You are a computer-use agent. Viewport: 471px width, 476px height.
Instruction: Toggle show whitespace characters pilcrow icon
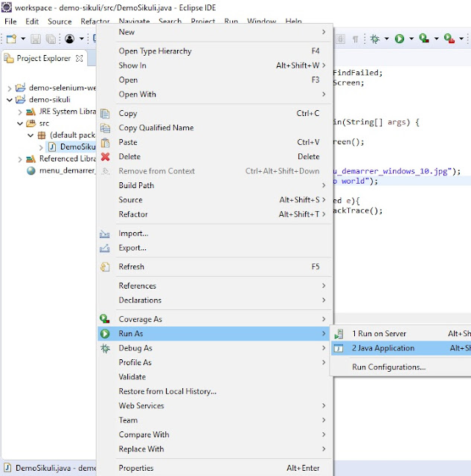pos(355,39)
